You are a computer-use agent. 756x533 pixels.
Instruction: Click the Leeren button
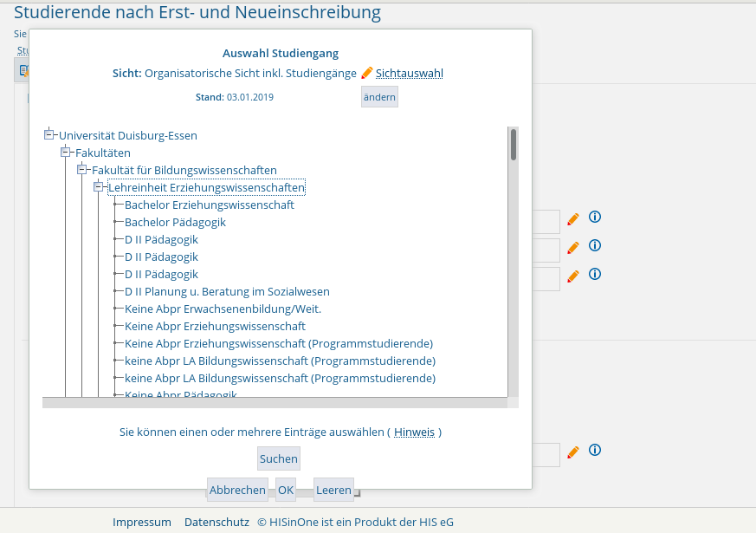(x=333, y=490)
